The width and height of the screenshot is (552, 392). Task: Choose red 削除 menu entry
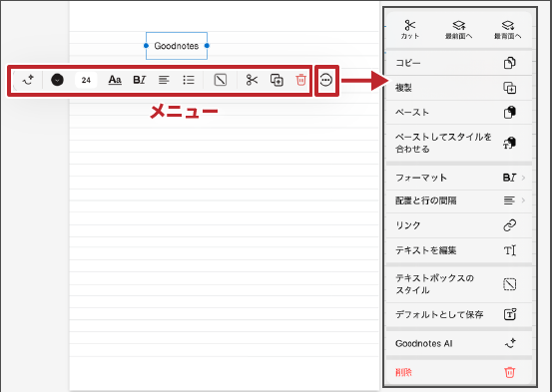pyautogui.click(x=459, y=372)
